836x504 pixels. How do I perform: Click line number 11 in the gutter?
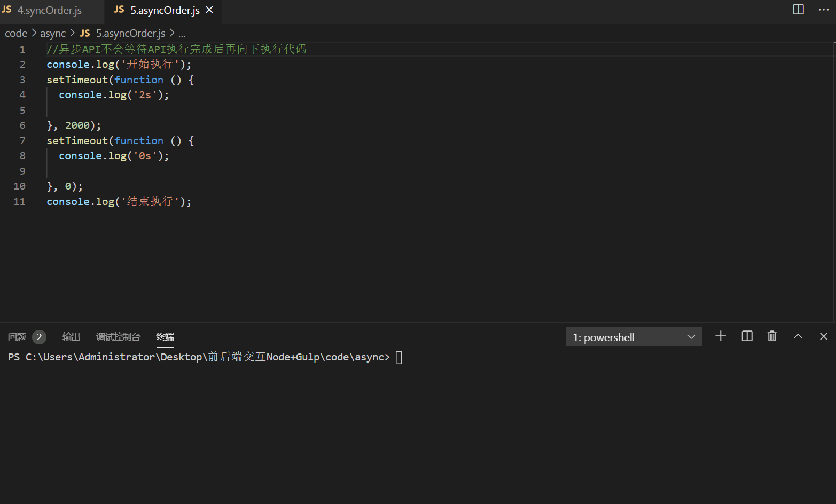(x=19, y=201)
